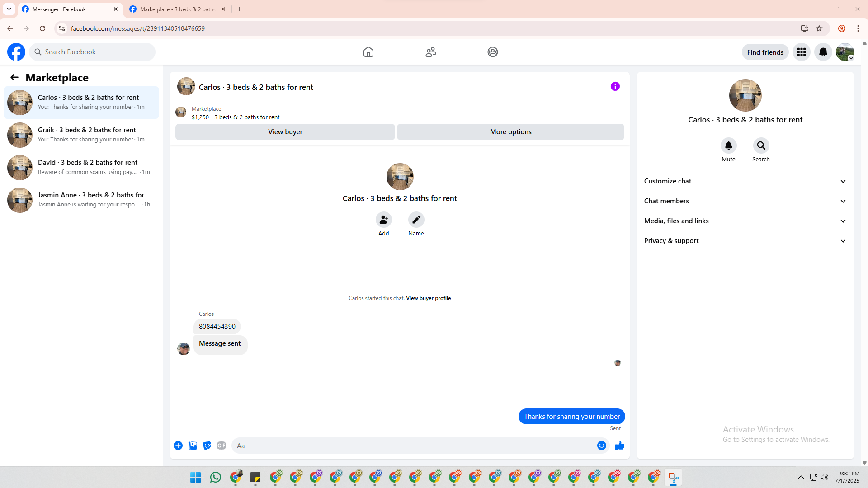Click the More options button
868x488 pixels.
[x=511, y=132]
